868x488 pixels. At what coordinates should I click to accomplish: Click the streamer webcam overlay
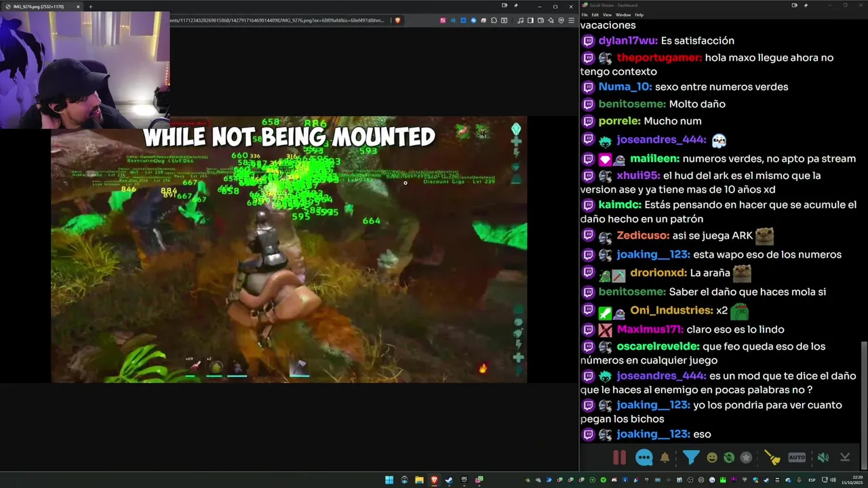click(85, 70)
